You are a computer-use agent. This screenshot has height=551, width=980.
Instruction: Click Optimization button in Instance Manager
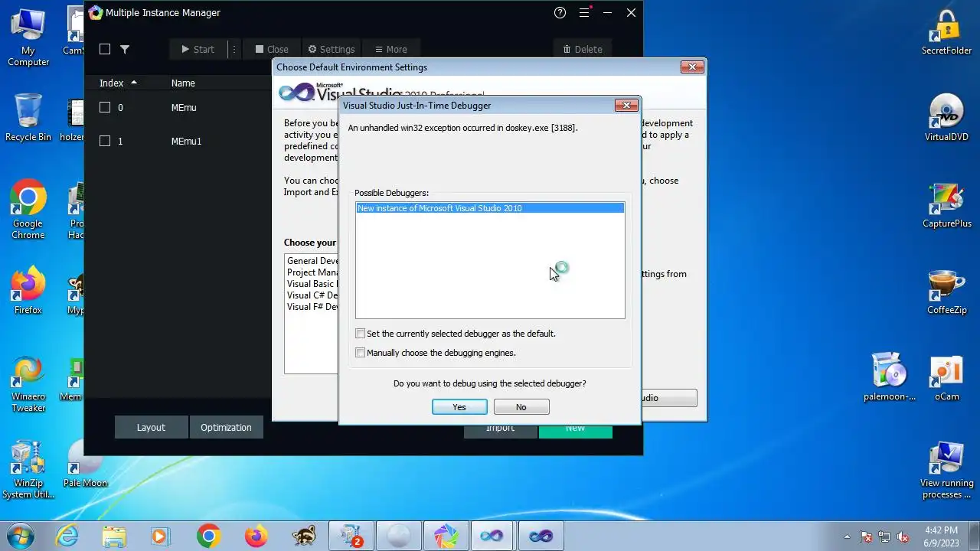[x=226, y=427]
